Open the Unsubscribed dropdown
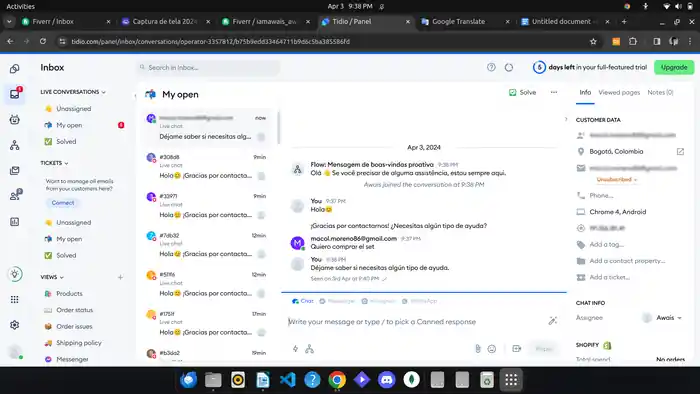 (617, 179)
